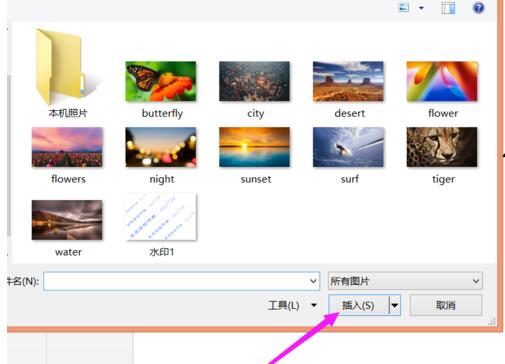Click the desert file name label

tap(350, 113)
